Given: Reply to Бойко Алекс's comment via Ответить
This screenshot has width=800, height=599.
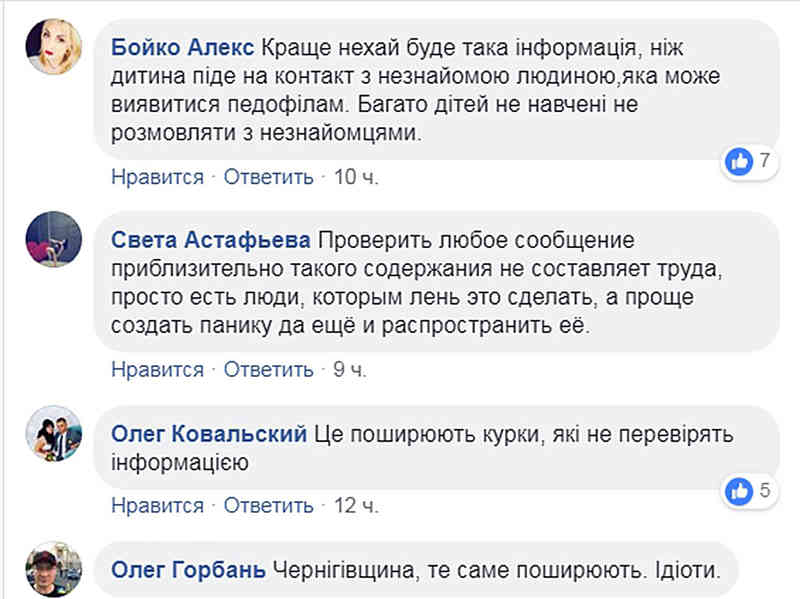Looking at the screenshot, I should click(269, 177).
